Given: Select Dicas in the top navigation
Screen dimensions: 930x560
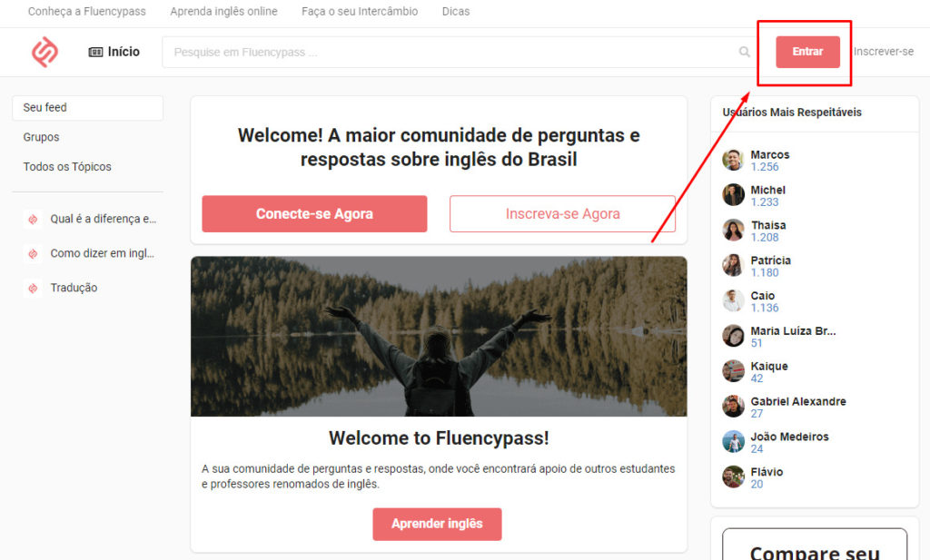Looking at the screenshot, I should tap(456, 11).
